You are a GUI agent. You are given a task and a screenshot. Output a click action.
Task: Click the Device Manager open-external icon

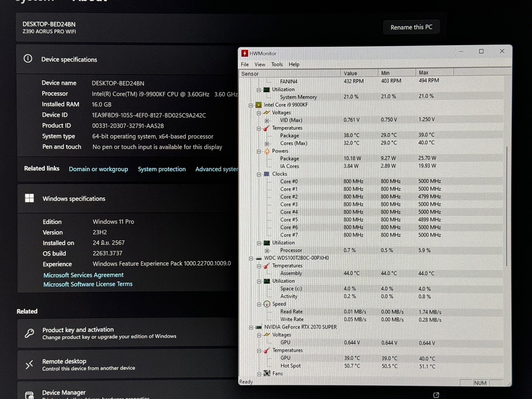(436, 395)
